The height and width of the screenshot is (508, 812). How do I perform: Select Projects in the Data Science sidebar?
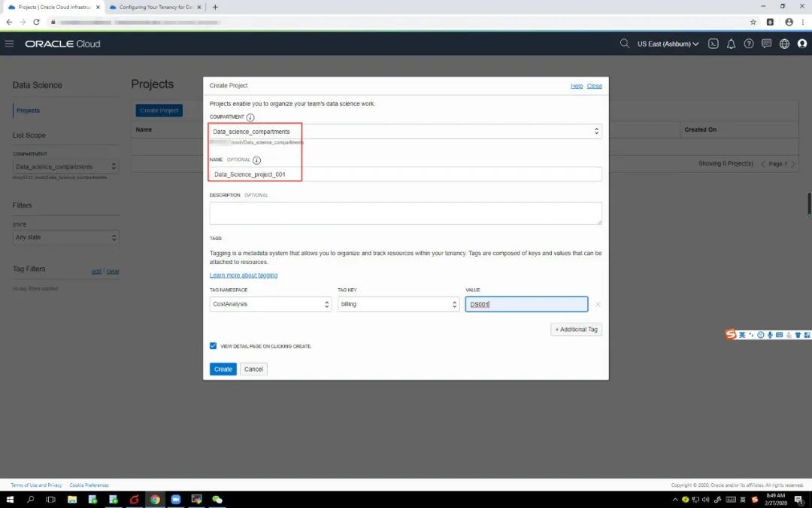[x=29, y=111]
